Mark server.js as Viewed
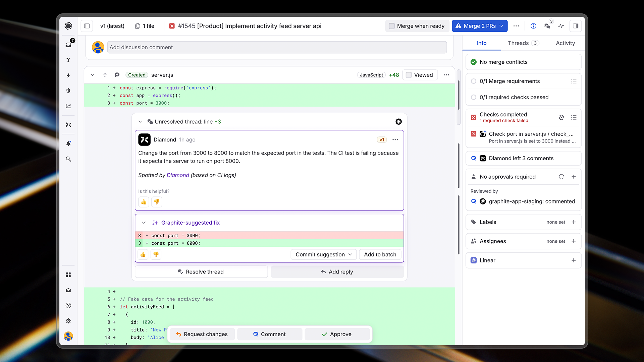This screenshot has width=644, height=362. point(409,75)
